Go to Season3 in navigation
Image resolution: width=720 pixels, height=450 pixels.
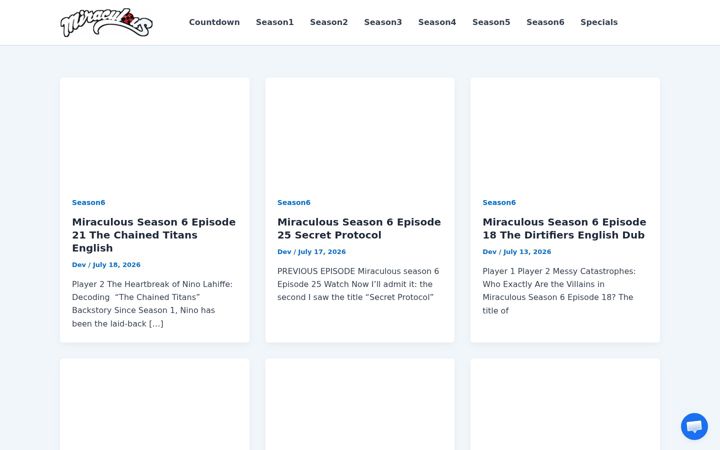pos(383,22)
